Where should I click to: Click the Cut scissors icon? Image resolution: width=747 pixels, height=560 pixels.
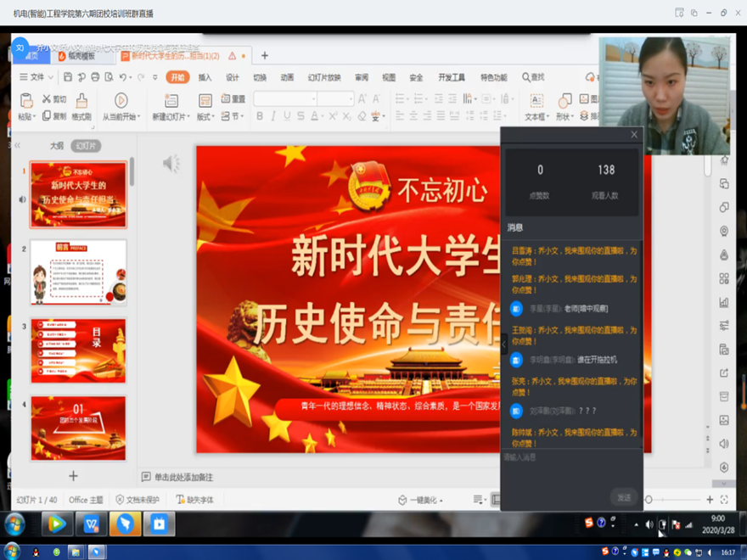click(47, 99)
